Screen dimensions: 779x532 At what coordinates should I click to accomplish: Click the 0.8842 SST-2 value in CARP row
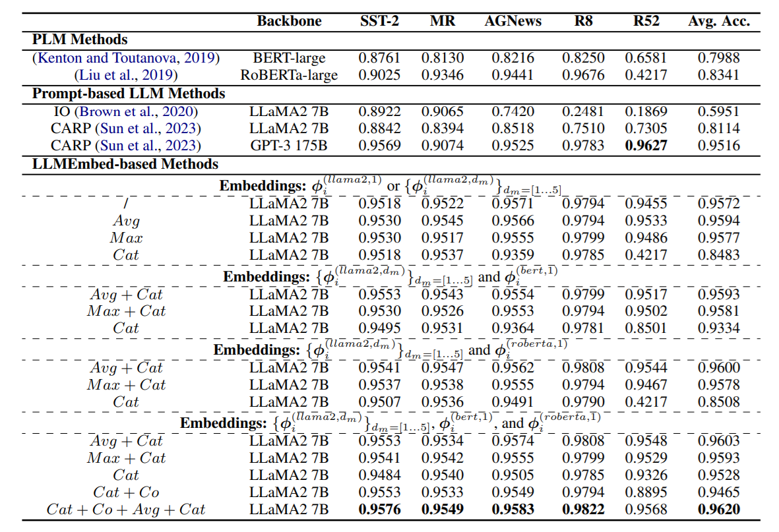[379, 129]
